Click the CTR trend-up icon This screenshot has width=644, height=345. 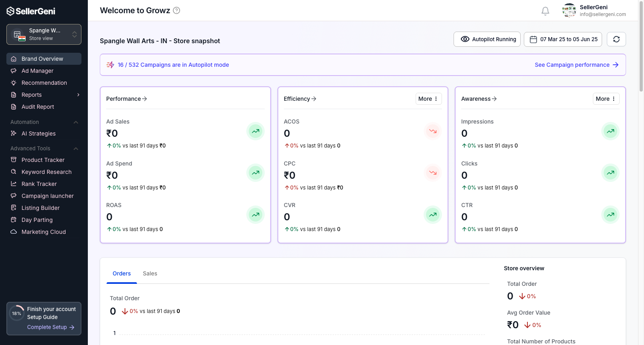610,215
